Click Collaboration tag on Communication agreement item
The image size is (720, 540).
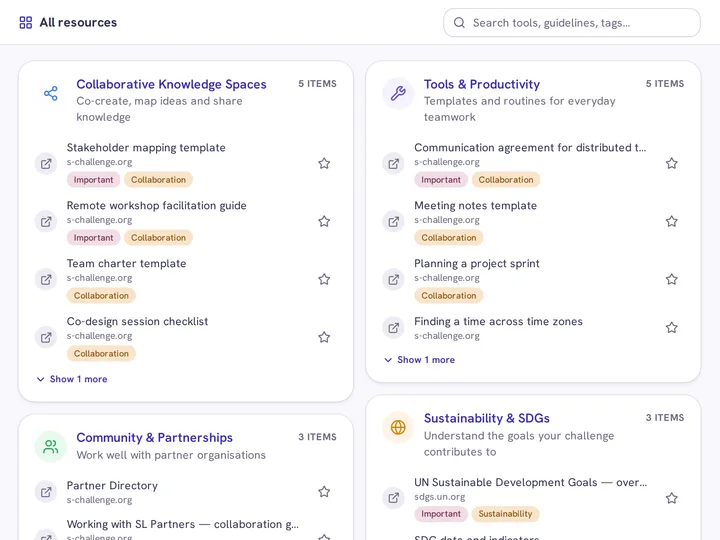pyautogui.click(x=506, y=180)
